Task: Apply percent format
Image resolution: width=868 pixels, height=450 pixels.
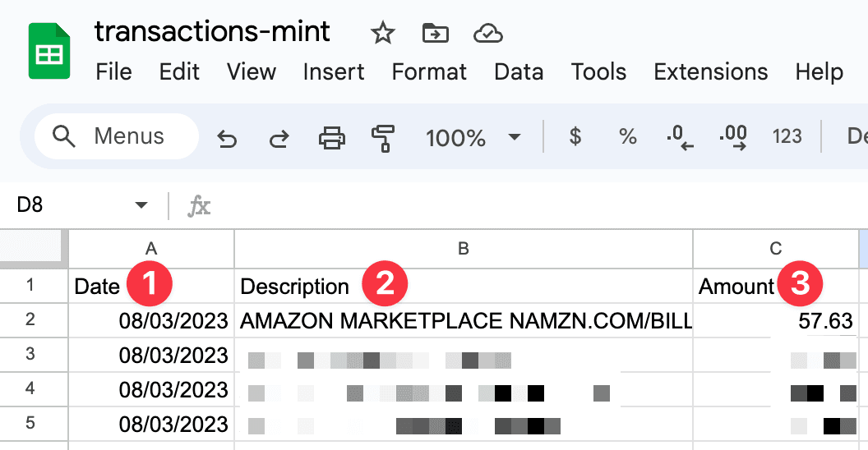Action: [x=628, y=136]
